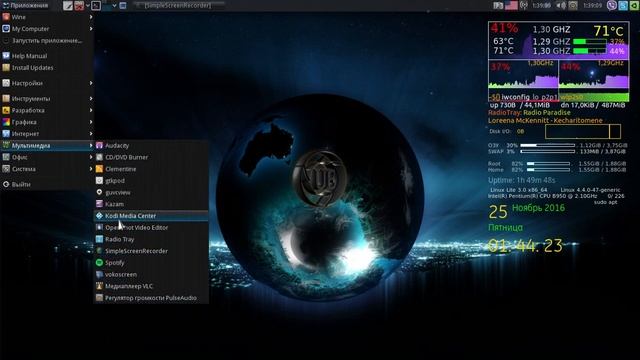640x360 pixels.
Task: Expand the Разработка submenu arrow
Action: point(91,110)
